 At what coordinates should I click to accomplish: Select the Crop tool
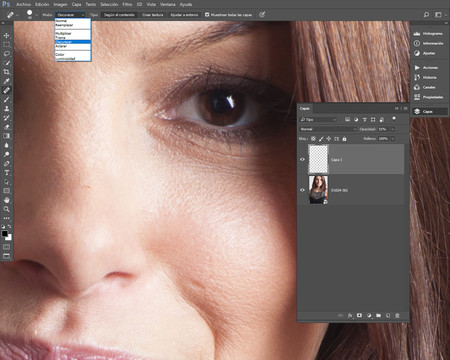[6, 72]
